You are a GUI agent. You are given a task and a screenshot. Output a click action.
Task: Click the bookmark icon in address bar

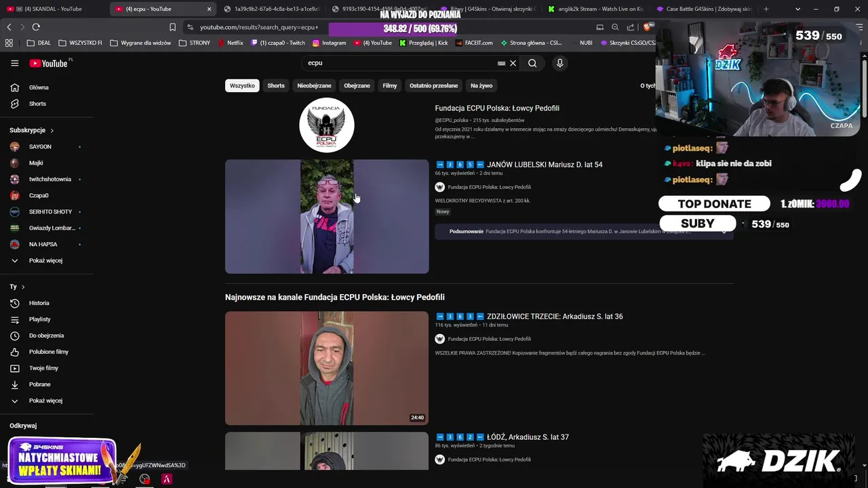point(172,27)
